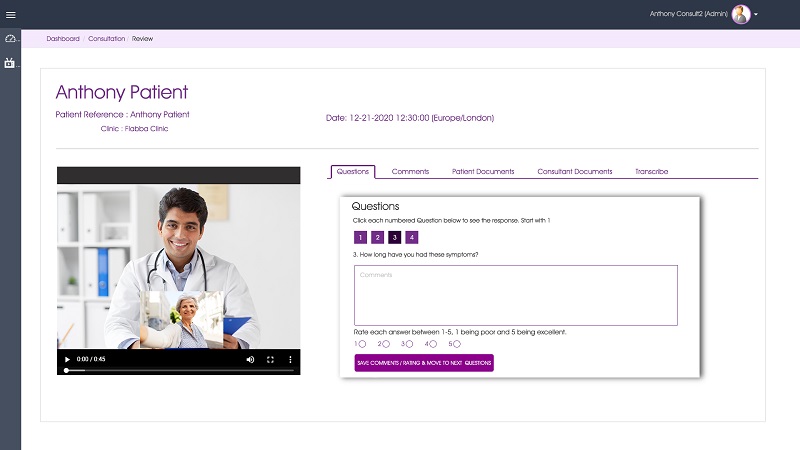Select rating 4 radio button
800x450 pixels.
pos(433,344)
